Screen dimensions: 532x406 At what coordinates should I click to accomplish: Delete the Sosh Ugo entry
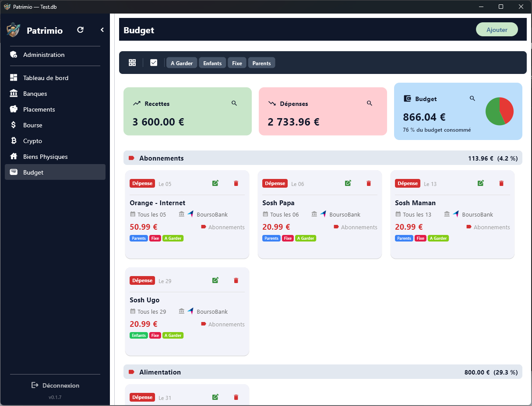tap(236, 280)
